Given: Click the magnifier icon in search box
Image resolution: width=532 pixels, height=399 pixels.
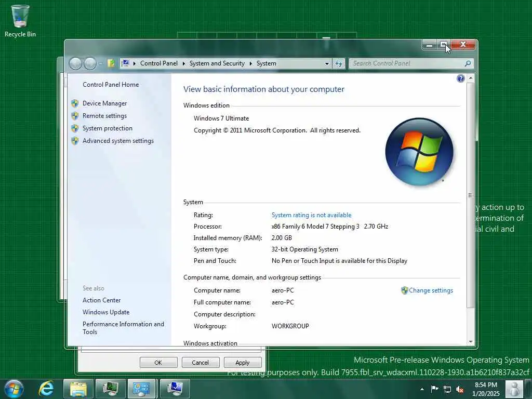Looking at the screenshot, I should point(468,63).
